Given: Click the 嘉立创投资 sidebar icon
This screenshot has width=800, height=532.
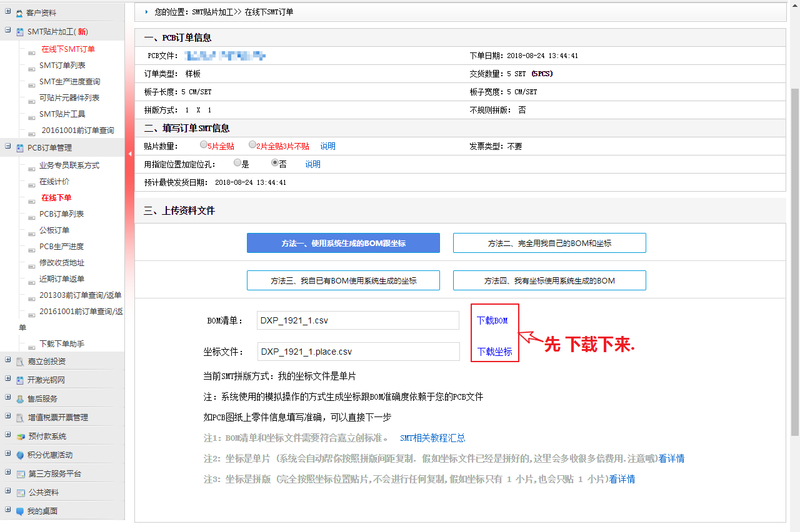Looking at the screenshot, I should (x=21, y=362).
